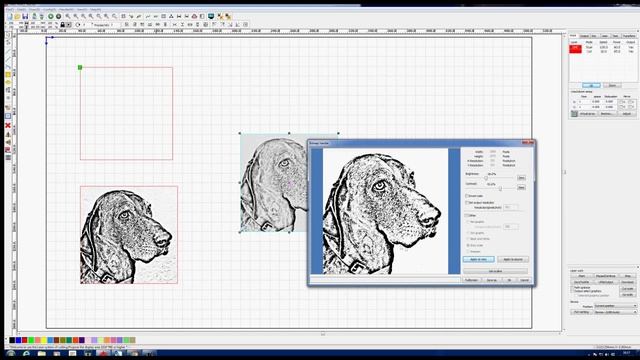The image size is (640, 360).
Task: Switch to the Output tab in right panel
Action: [x=584, y=36]
